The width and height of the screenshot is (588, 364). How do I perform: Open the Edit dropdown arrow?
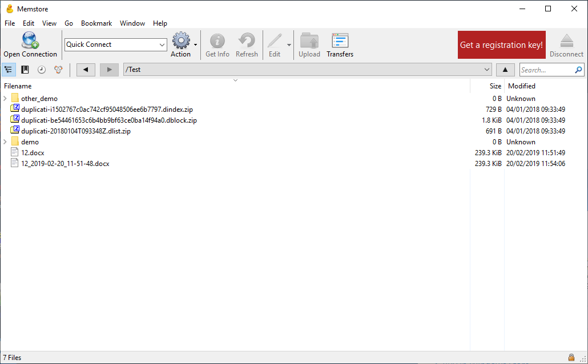click(x=289, y=45)
